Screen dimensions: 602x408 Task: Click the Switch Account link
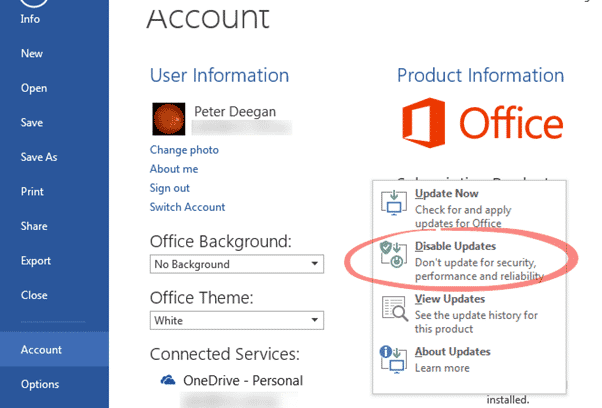(187, 207)
